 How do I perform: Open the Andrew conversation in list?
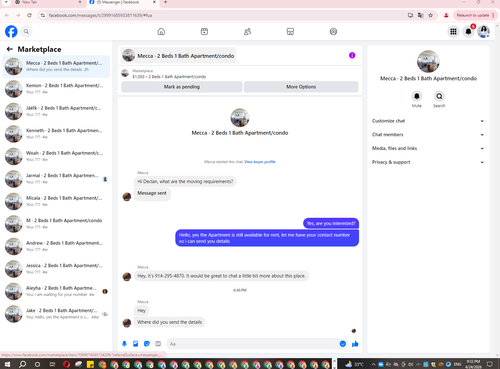pos(56,246)
